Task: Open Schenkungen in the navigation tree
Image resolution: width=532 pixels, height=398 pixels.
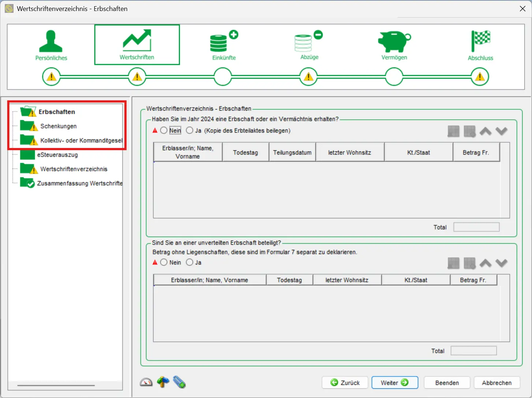Action: click(x=58, y=126)
